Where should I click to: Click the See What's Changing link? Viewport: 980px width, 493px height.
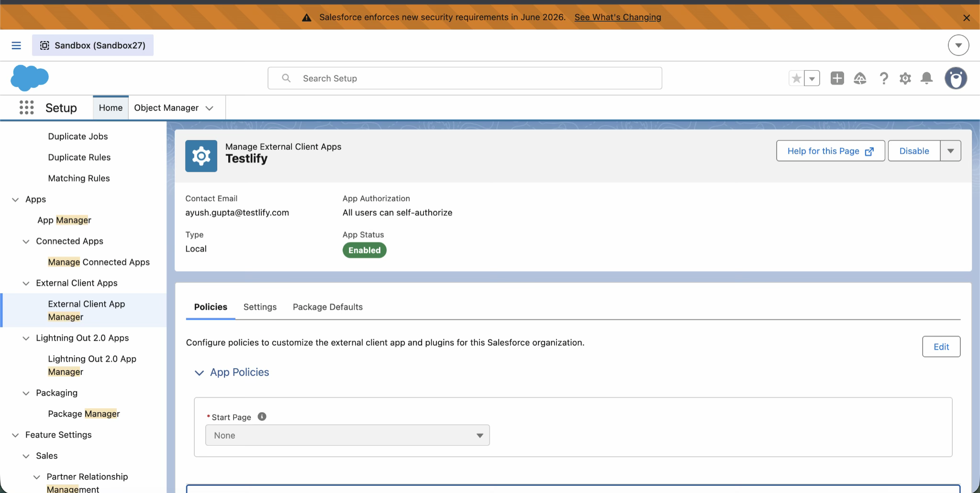click(x=618, y=17)
